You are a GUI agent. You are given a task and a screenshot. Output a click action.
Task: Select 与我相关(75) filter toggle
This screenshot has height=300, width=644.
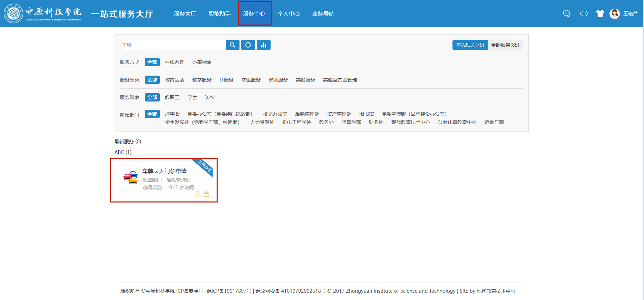click(470, 45)
